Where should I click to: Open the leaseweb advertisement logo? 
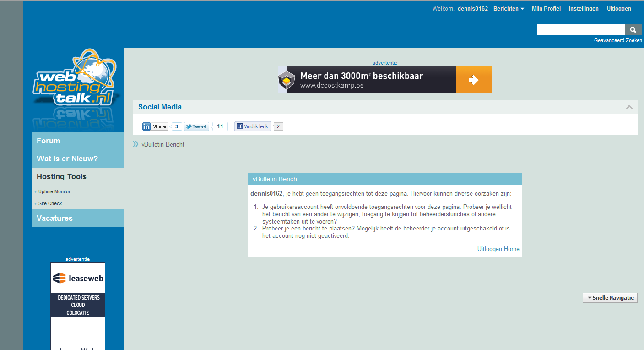click(78, 278)
